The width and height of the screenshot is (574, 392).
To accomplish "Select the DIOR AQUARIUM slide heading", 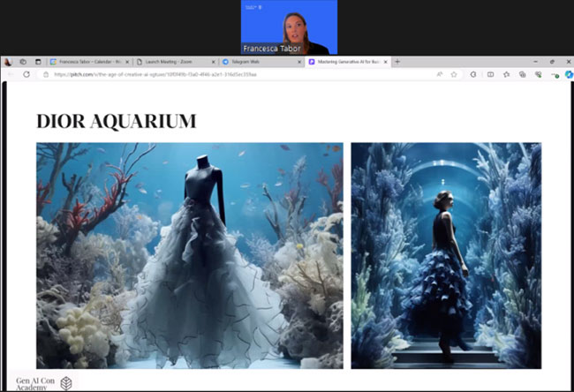I will point(117,121).
